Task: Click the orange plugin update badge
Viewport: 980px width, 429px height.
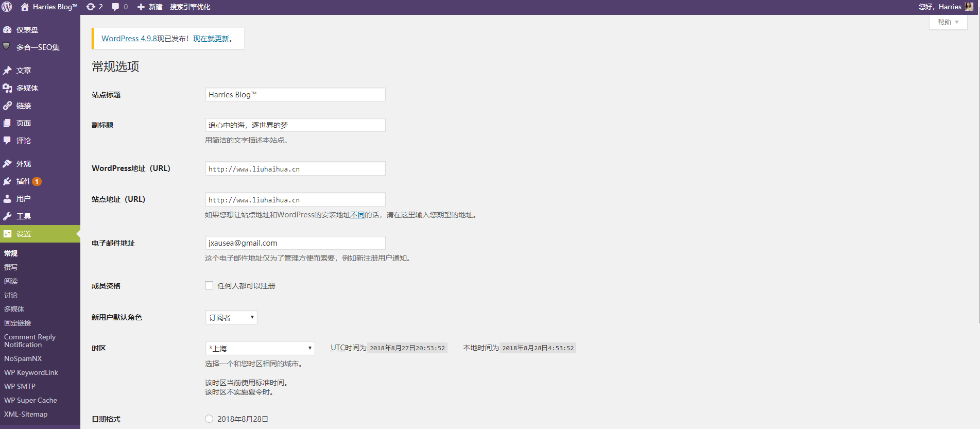Action: (37, 181)
